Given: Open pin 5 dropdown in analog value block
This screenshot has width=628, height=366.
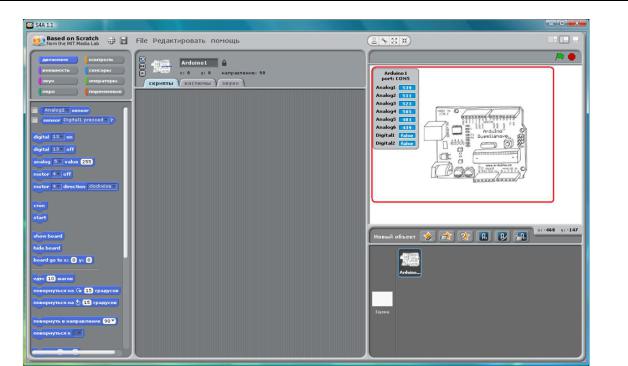Looking at the screenshot, I should [x=58, y=162].
